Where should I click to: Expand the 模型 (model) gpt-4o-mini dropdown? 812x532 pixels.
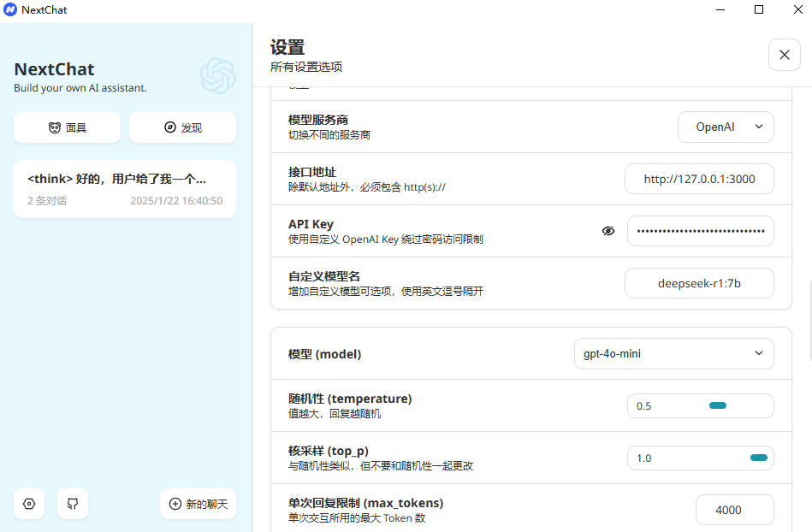(673, 353)
